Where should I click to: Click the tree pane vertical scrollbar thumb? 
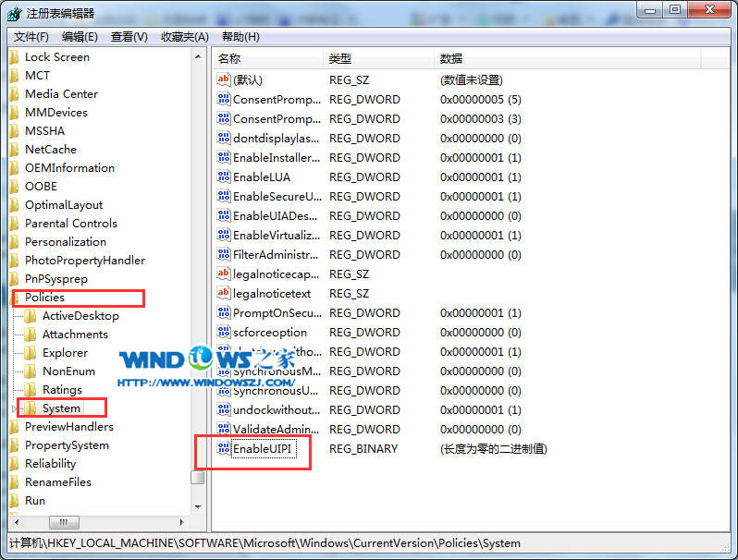pos(198,478)
